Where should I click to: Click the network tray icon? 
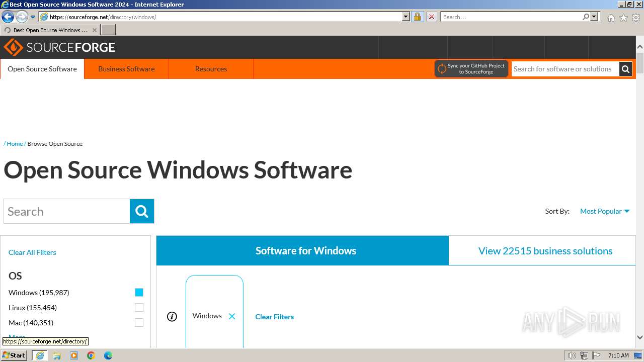[x=584, y=355]
